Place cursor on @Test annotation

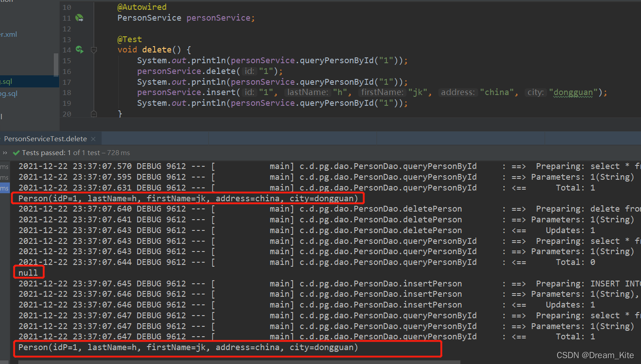[130, 39]
